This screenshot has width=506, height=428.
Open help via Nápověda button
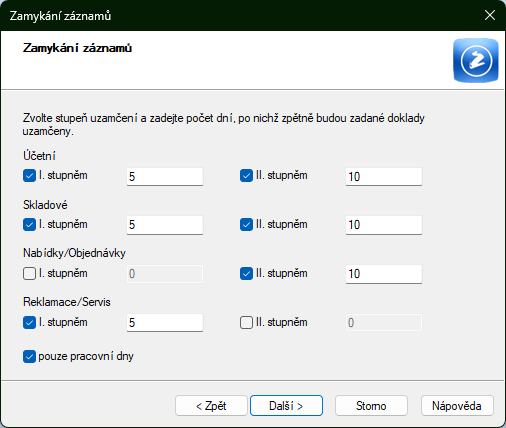pyautogui.click(x=457, y=406)
